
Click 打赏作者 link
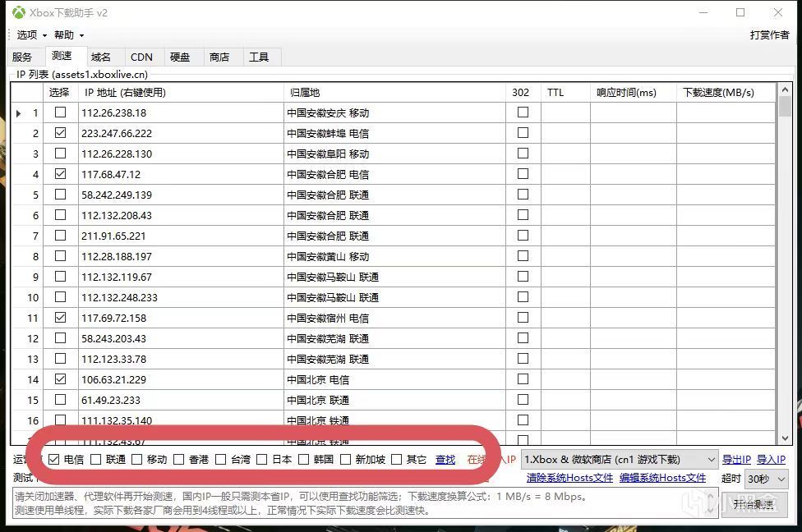point(769,34)
